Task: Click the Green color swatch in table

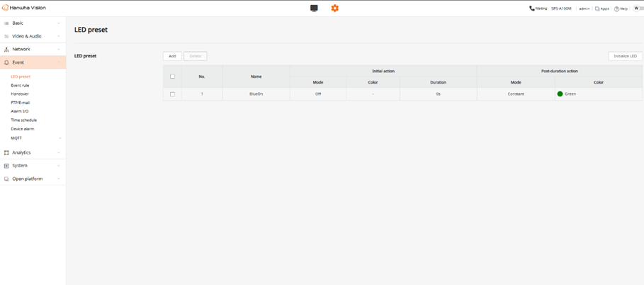Action: (x=560, y=94)
